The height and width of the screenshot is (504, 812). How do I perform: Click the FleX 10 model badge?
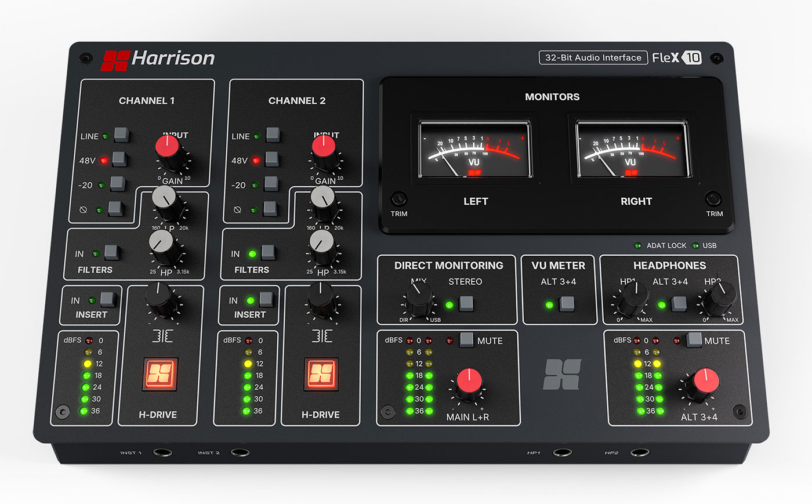tap(677, 57)
